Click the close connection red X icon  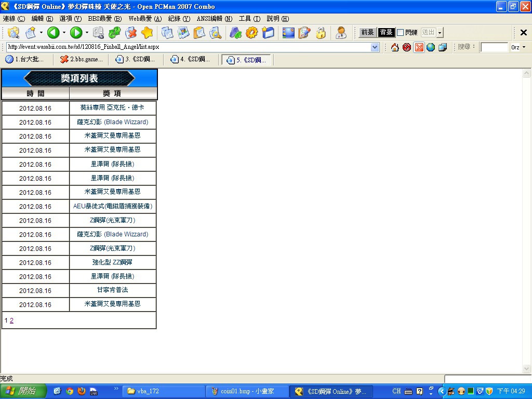tap(131, 33)
